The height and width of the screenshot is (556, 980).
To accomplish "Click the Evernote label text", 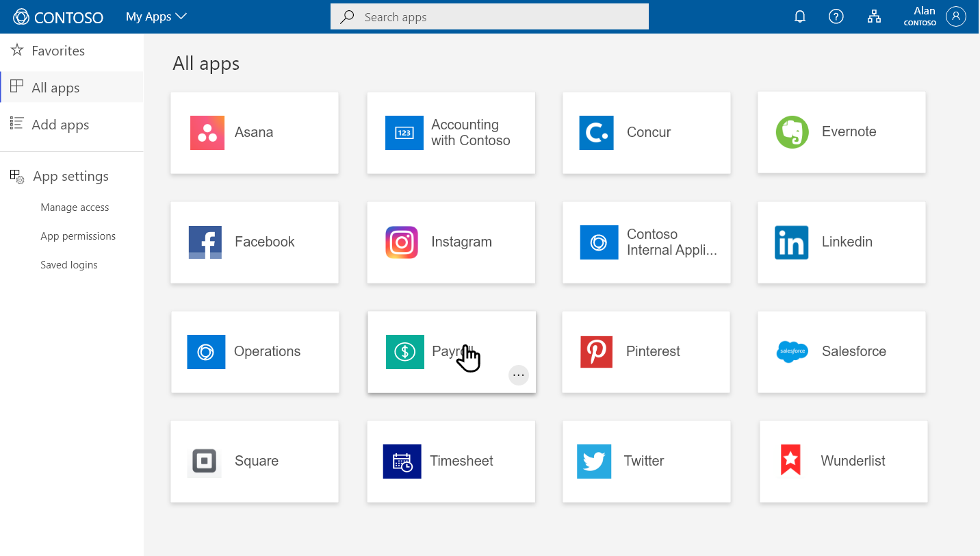I will 849,132.
